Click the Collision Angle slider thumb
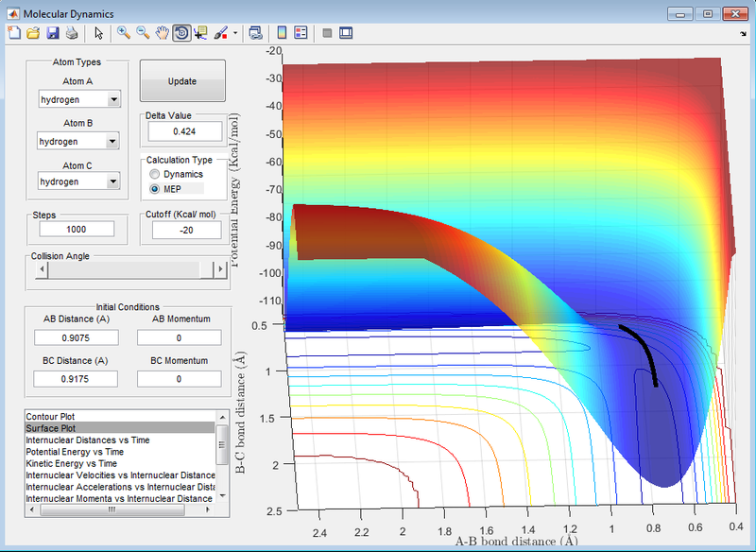The width and height of the screenshot is (756, 552). [x=206, y=269]
